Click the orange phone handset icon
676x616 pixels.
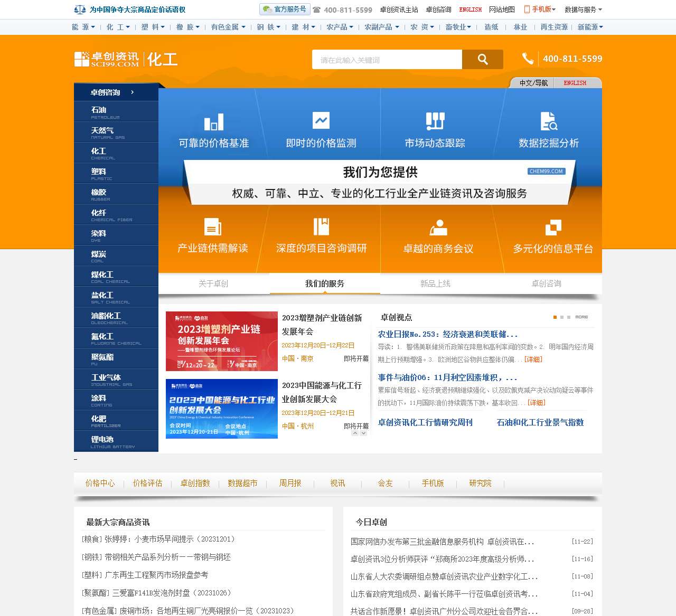point(528,59)
